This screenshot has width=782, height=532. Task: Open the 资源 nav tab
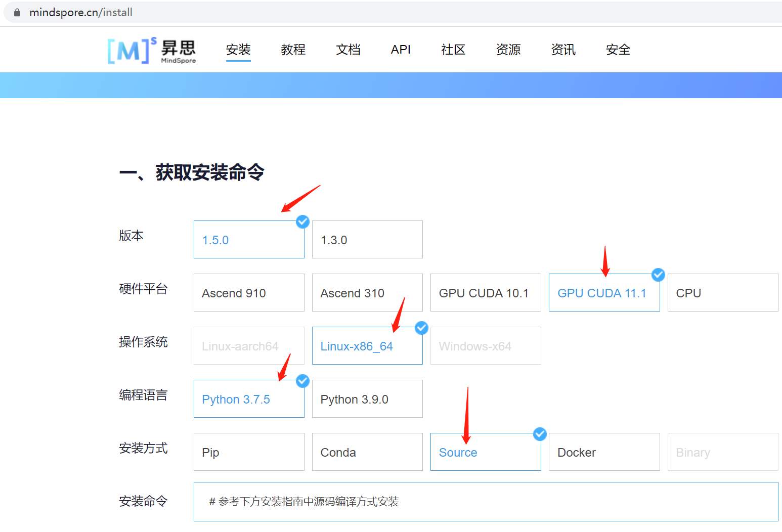(x=508, y=50)
